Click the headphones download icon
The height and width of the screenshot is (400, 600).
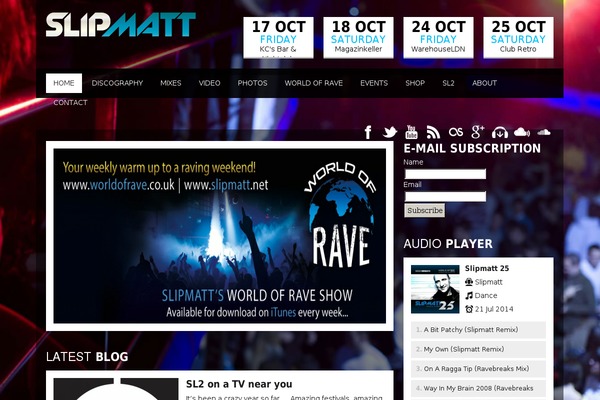click(500, 132)
